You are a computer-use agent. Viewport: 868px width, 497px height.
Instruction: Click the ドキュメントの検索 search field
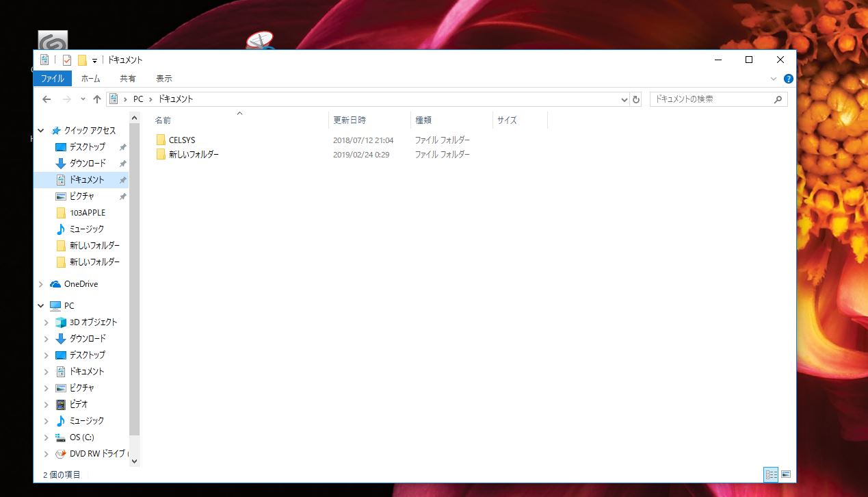coord(711,99)
